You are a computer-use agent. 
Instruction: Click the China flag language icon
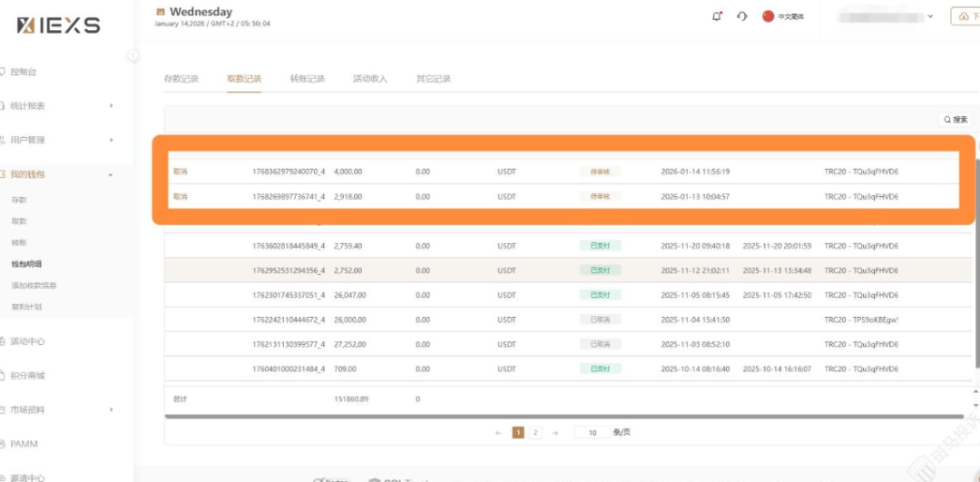click(x=769, y=16)
